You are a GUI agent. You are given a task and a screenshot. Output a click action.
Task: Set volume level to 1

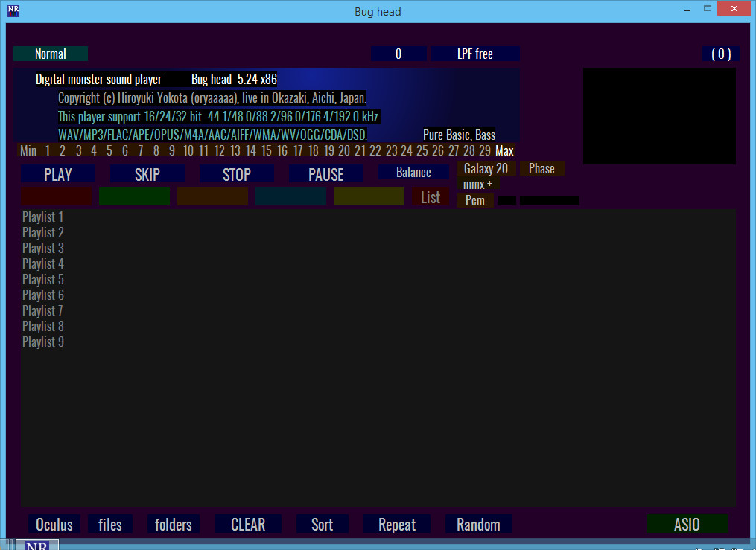point(47,150)
